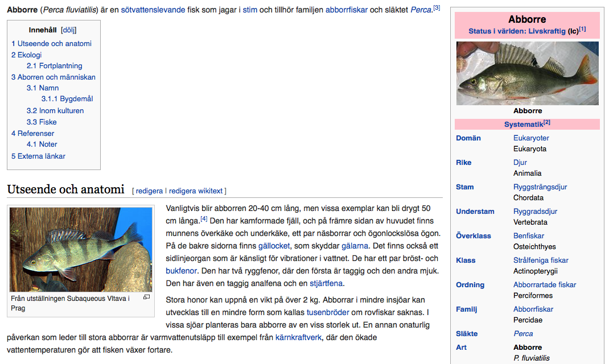
Task: Open the tusenbröder link
Action: pyautogui.click(x=328, y=312)
